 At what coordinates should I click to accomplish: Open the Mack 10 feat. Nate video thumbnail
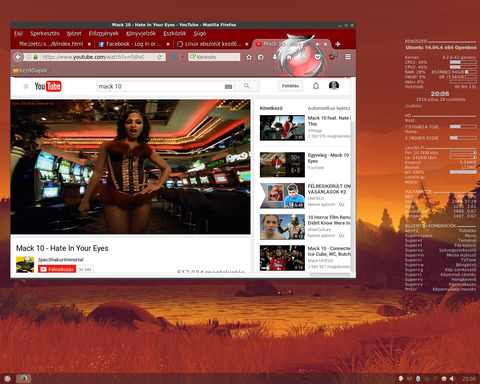pyautogui.click(x=282, y=128)
